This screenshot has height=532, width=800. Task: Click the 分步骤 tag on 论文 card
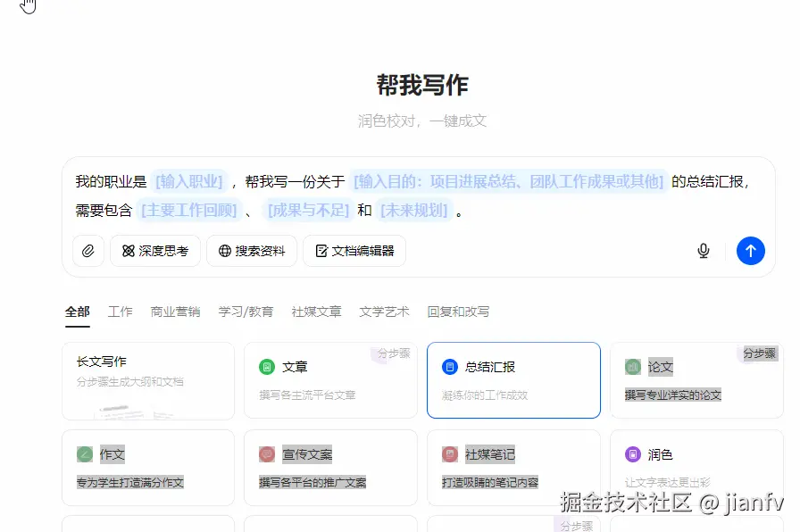[x=759, y=353]
